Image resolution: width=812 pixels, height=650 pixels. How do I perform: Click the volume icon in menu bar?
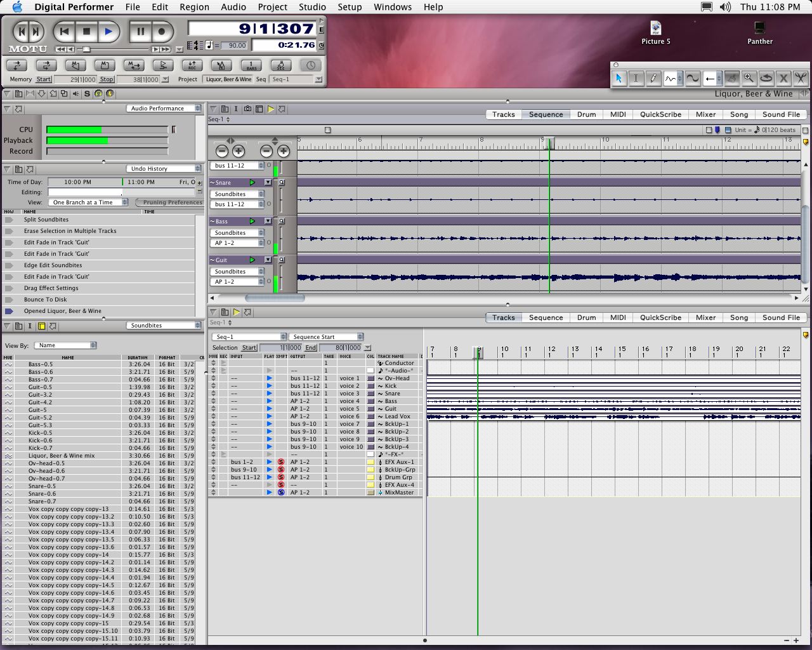tap(724, 7)
